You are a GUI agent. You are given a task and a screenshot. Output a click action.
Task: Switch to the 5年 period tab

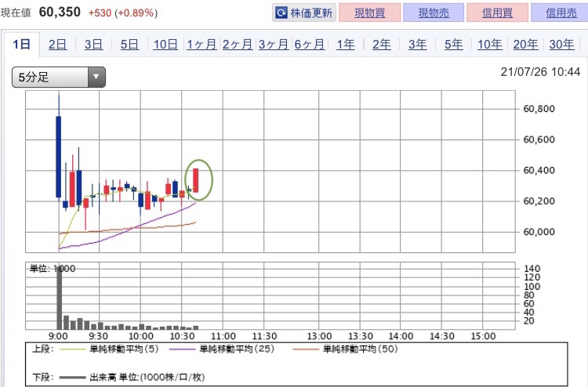point(453,45)
